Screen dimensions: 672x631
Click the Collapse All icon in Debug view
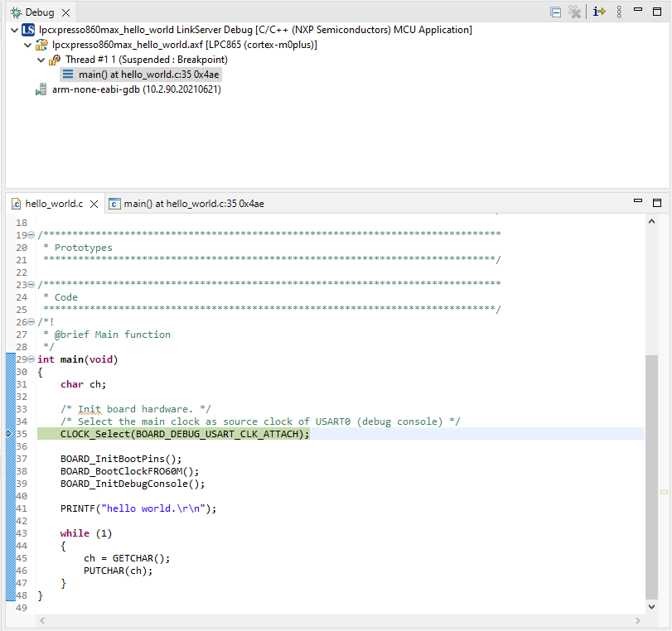(556, 12)
